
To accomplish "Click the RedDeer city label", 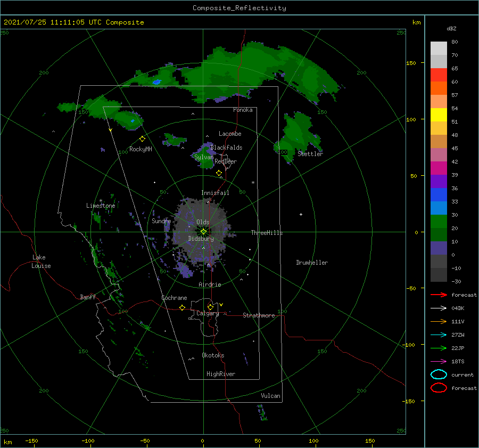I will pyautogui.click(x=226, y=161).
